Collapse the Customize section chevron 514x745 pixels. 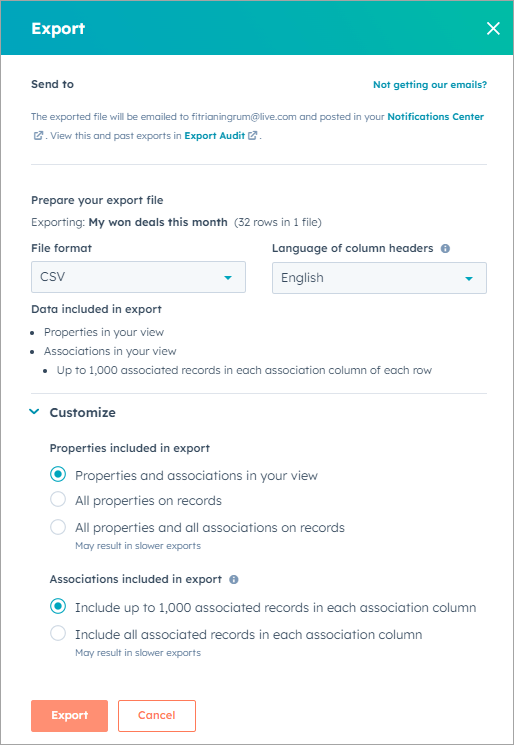[34, 412]
